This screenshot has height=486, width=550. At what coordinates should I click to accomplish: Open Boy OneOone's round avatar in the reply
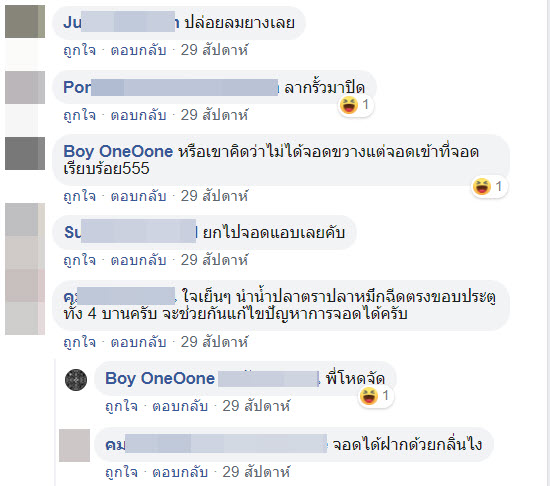coord(76,380)
